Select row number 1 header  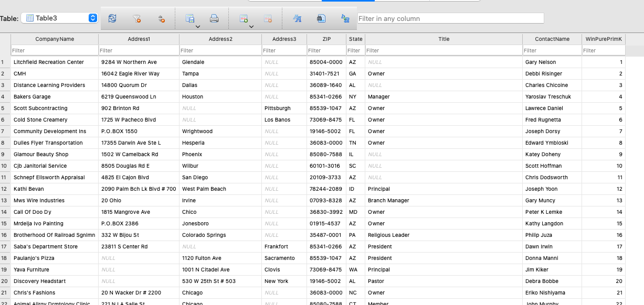[x=5, y=62]
